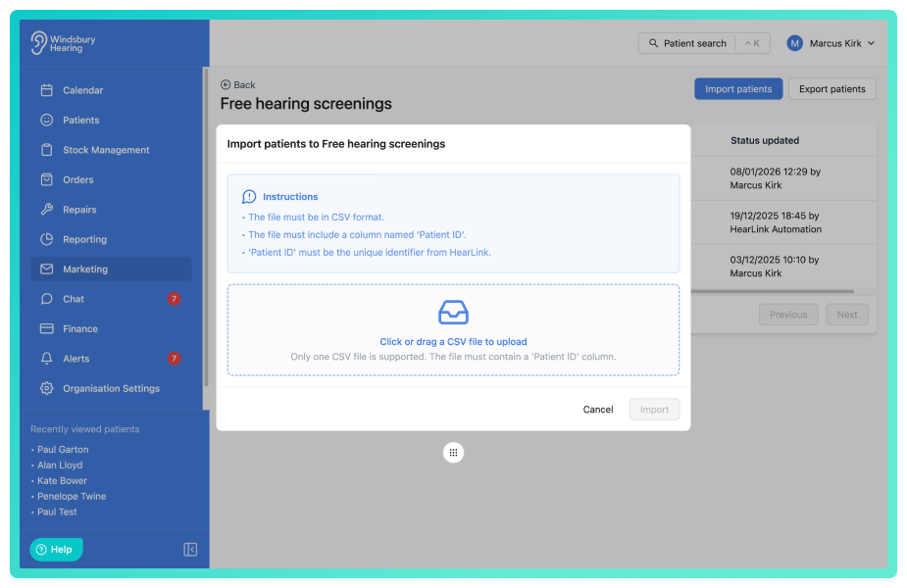Open the Calendar menu item
Image resolution: width=907 pixels, height=588 pixels.
click(x=111, y=90)
